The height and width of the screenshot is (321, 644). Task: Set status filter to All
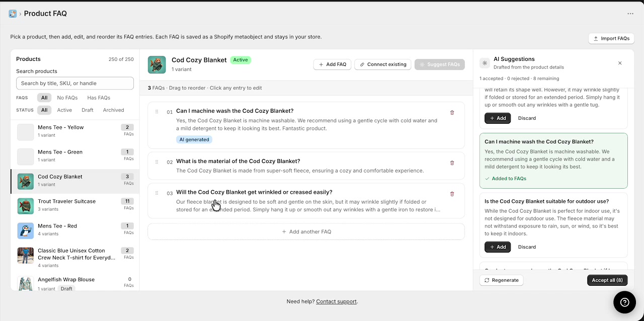[x=45, y=110]
